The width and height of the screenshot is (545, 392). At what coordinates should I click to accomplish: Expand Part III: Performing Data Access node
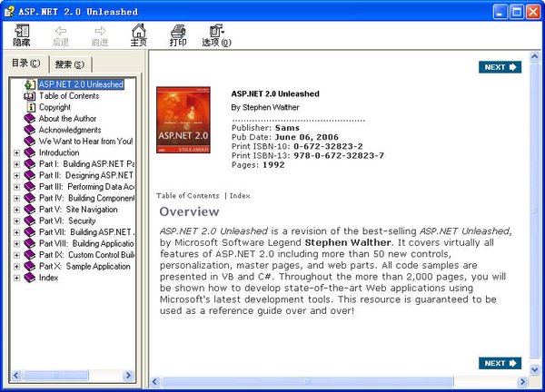tap(16, 187)
